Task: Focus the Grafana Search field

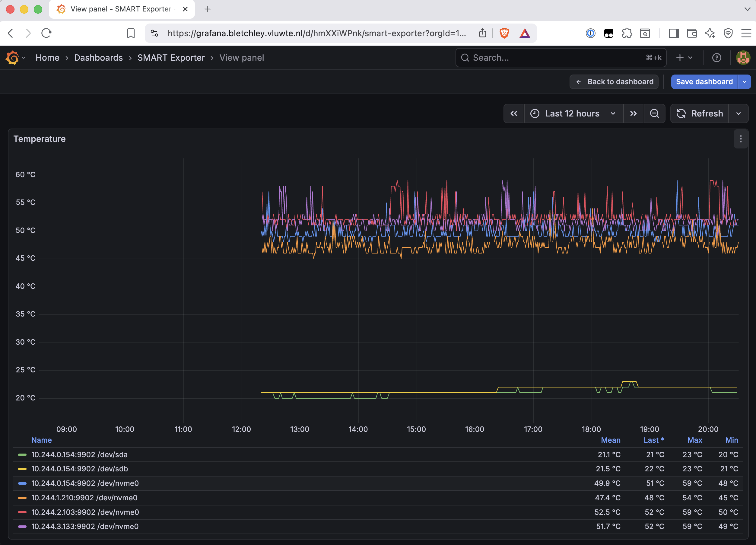Action: tap(561, 58)
